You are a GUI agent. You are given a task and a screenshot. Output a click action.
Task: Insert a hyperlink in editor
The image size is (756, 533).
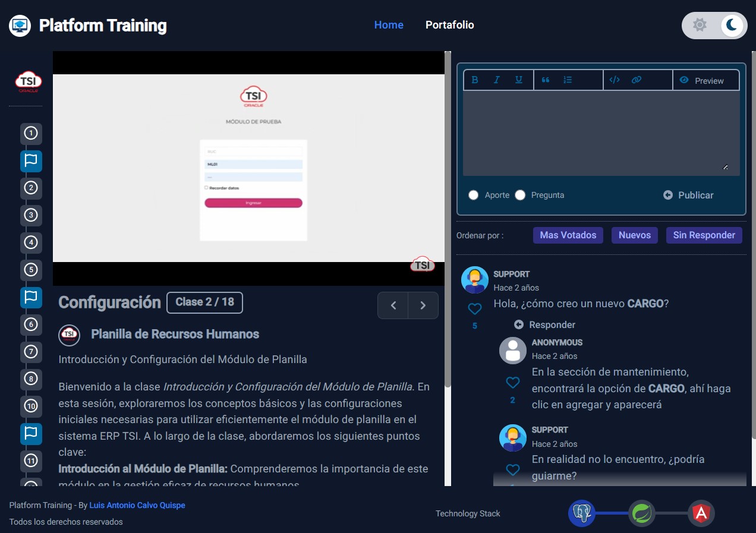[x=637, y=80]
